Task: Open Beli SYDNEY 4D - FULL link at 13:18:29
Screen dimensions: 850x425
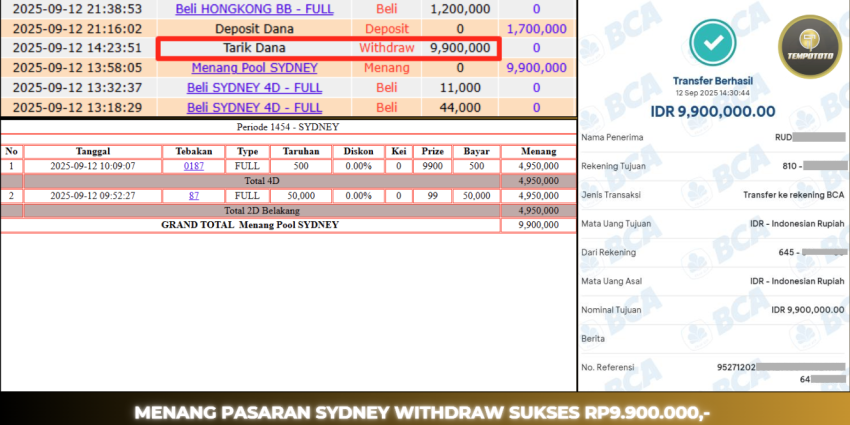Action: (x=254, y=108)
